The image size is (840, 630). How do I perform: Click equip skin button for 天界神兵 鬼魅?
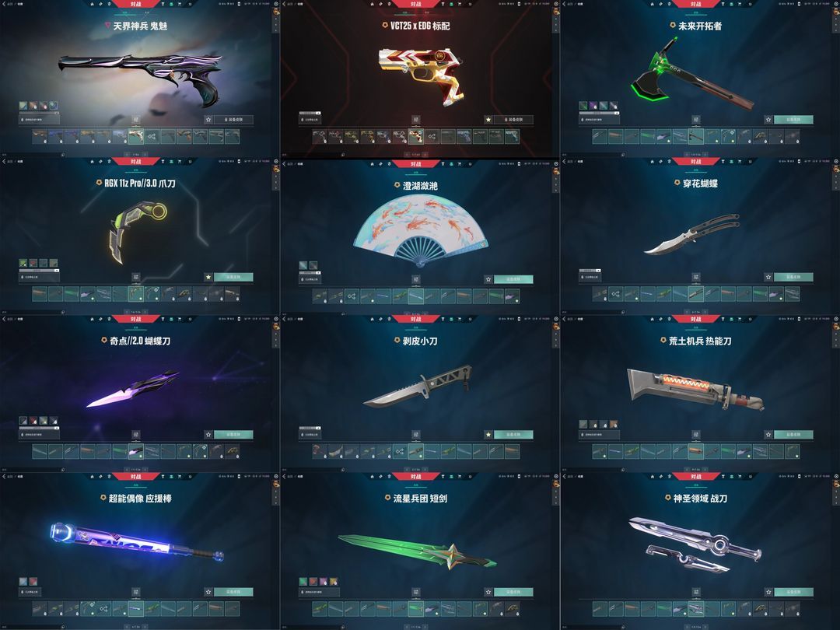tap(233, 120)
